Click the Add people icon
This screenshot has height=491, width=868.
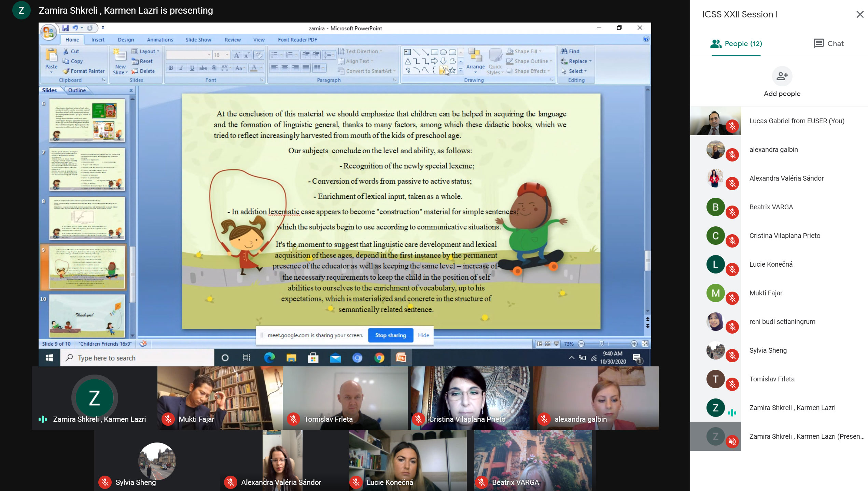click(x=782, y=76)
